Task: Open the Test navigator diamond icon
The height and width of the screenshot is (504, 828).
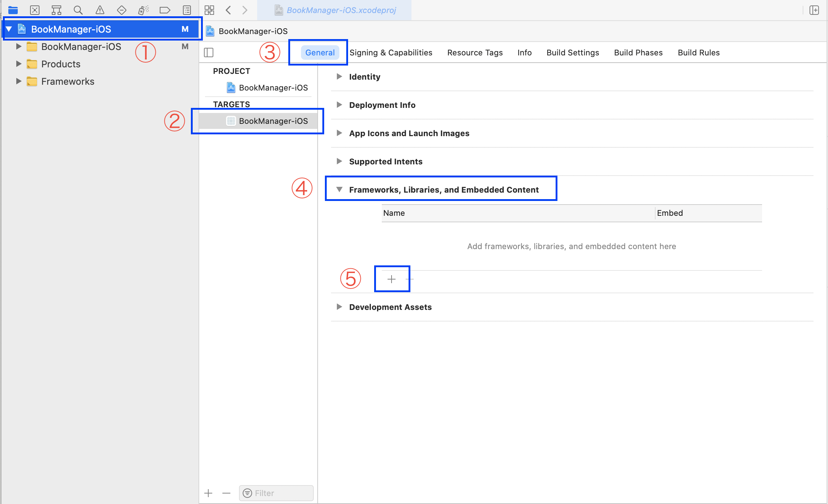Action: pos(122,10)
